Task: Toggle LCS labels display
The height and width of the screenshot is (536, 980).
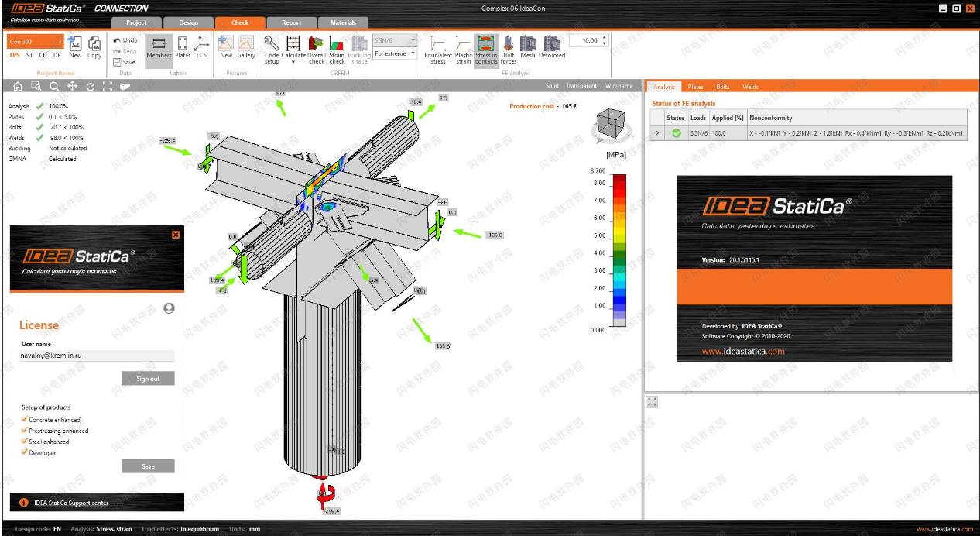Action: coord(201,47)
